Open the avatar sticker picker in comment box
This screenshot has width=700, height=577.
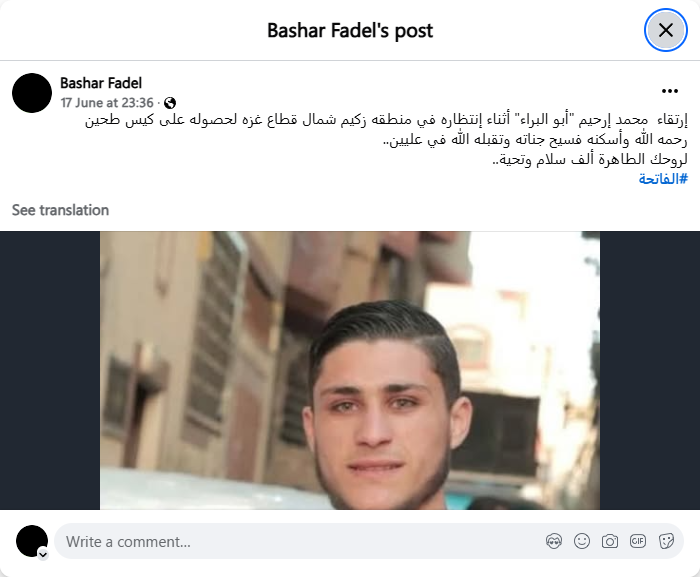pyautogui.click(x=554, y=541)
